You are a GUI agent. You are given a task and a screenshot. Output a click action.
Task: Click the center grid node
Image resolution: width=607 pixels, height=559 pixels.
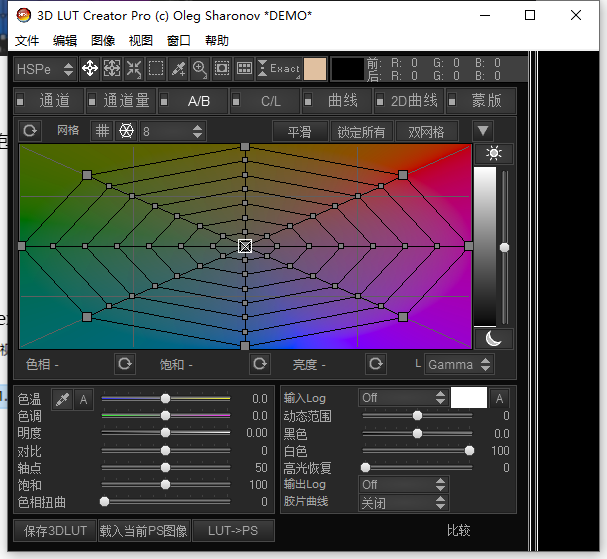coord(245,246)
